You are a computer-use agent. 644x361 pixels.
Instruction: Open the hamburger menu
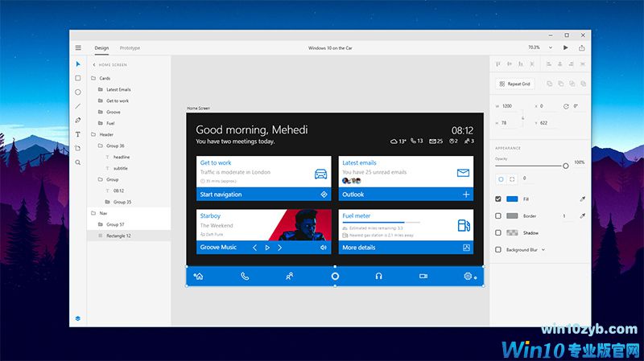click(78, 48)
